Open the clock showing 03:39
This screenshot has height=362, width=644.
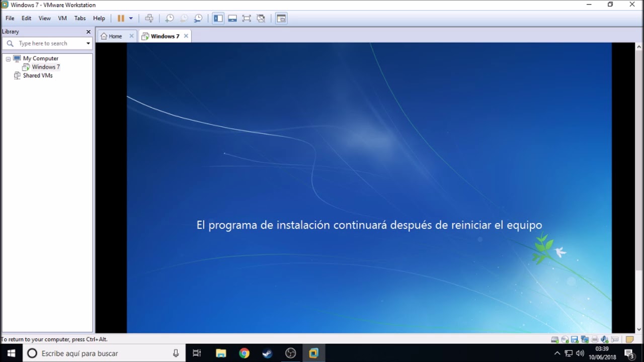602,353
